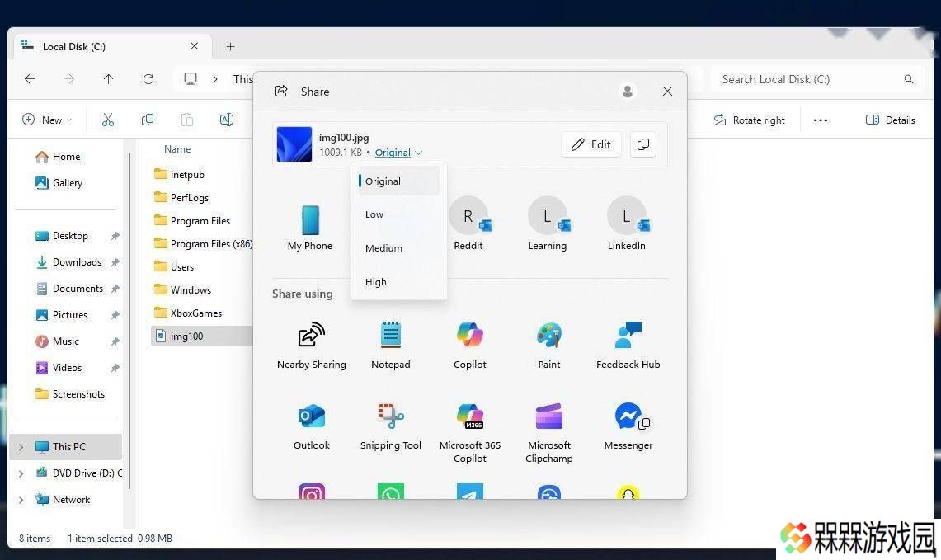941x560 pixels.
Task: Share to Microsoft 365 Copilot
Action: [470, 433]
